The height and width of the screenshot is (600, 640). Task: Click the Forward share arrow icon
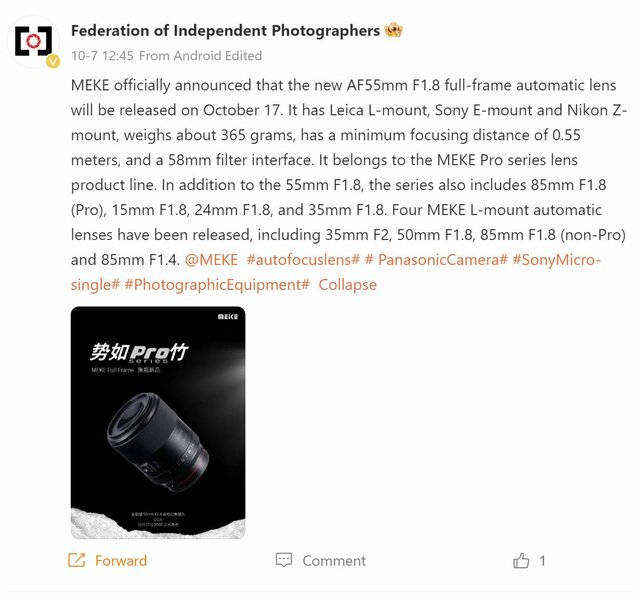click(x=76, y=561)
